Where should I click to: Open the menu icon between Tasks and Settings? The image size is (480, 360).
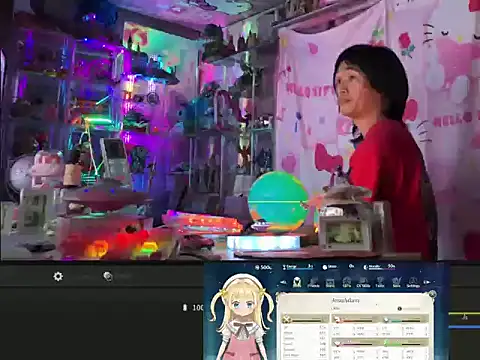(x=396, y=282)
